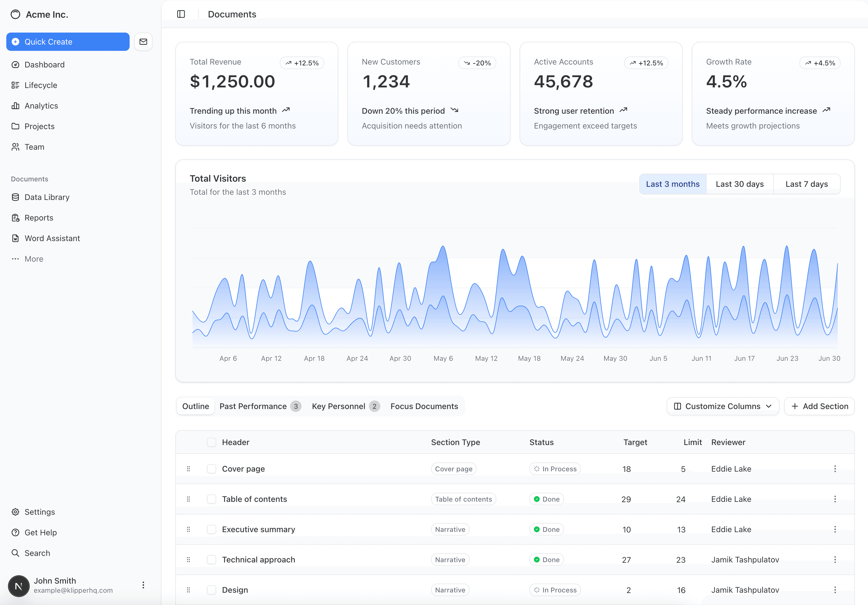Image resolution: width=868 pixels, height=605 pixels.
Task: Tick the Executive summary checkbox
Action: [x=211, y=529]
